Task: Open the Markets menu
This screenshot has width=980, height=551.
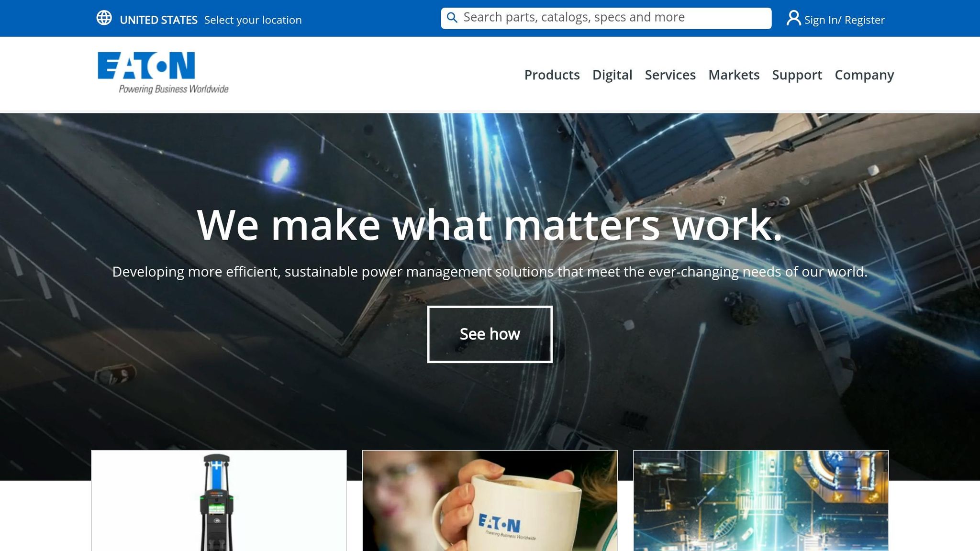Action: (734, 75)
